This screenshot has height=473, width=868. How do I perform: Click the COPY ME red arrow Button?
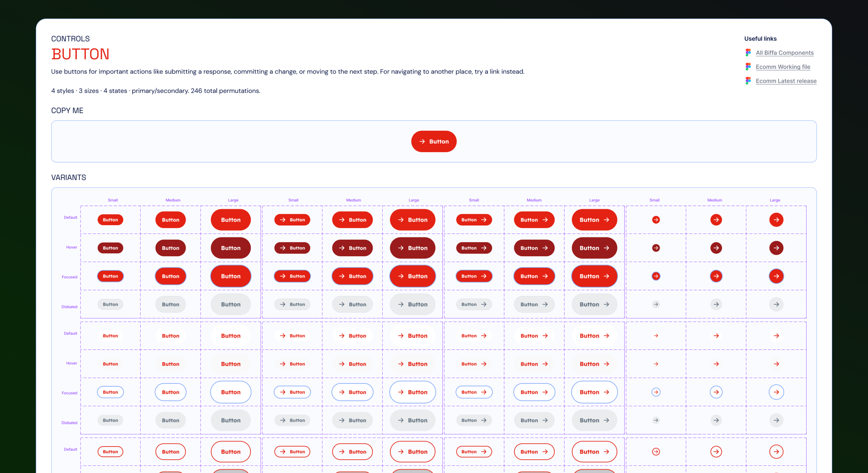(434, 142)
